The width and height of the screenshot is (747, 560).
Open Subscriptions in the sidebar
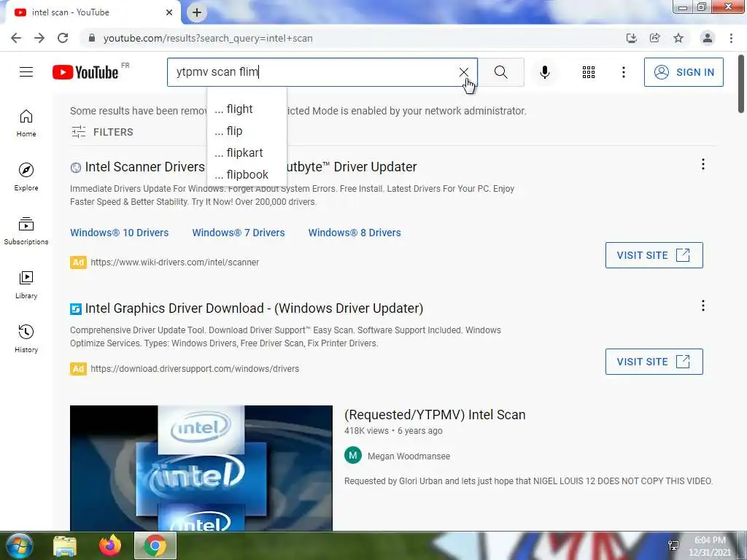26,231
